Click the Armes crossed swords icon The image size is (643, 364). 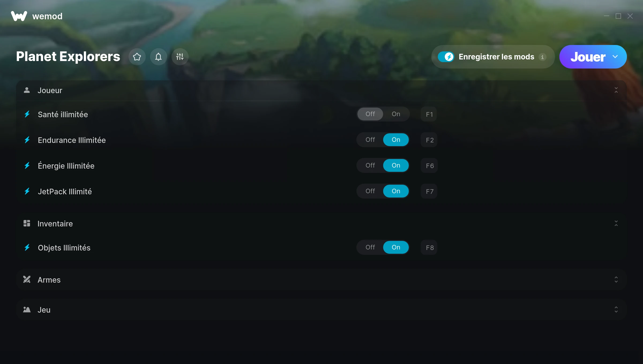(x=27, y=279)
